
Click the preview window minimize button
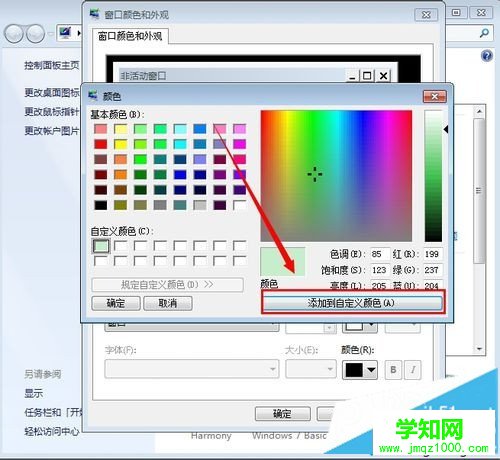pos(352,76)
